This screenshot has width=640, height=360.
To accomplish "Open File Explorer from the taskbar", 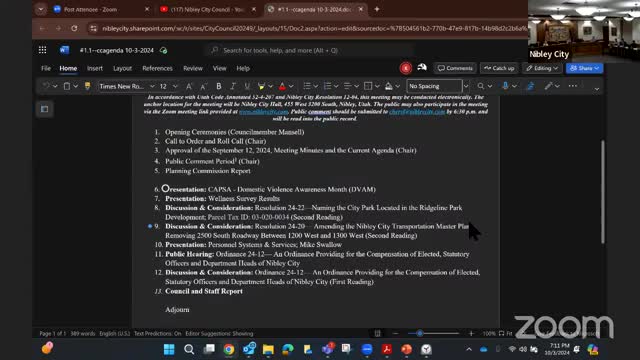I will pos(268,349).
